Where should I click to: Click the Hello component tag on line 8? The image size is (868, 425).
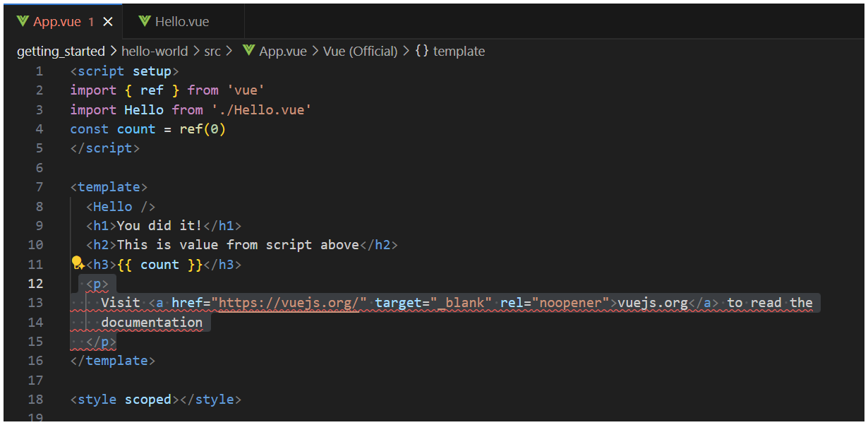(112, 207)
